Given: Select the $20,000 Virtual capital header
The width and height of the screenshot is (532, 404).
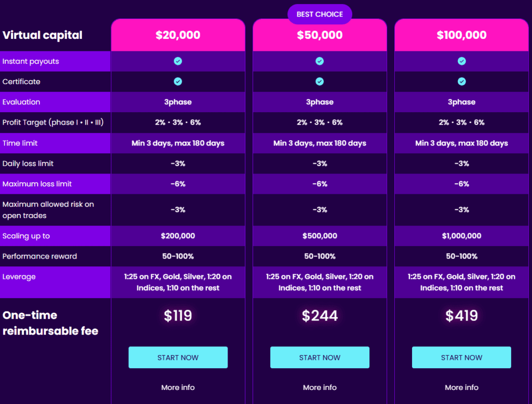Looking at the screenshot, I should click(x=178, y=35).
